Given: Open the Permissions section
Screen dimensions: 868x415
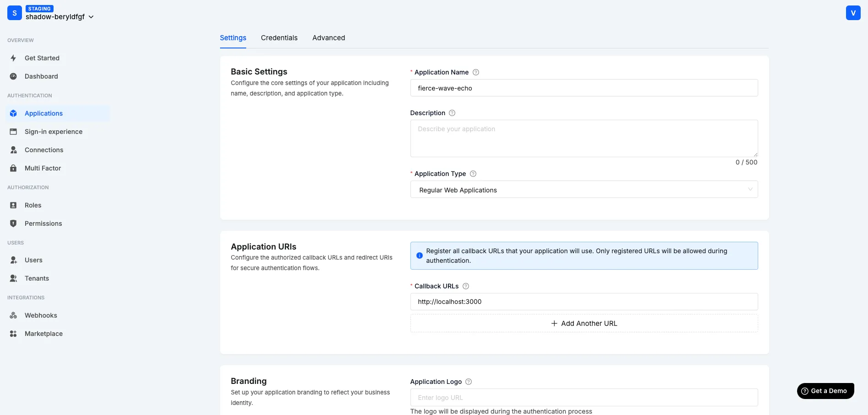Looking at the screenshot, I should [x=43, y=223].
